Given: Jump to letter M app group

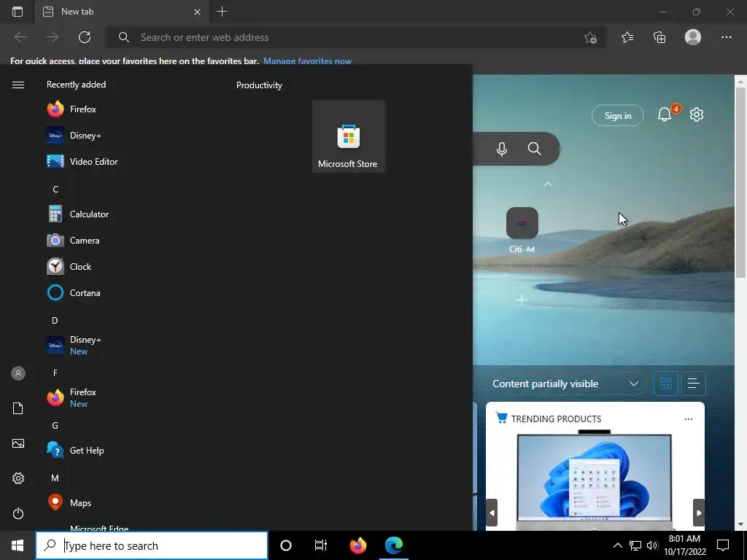Looking at the screenshot, I should 55,478.
